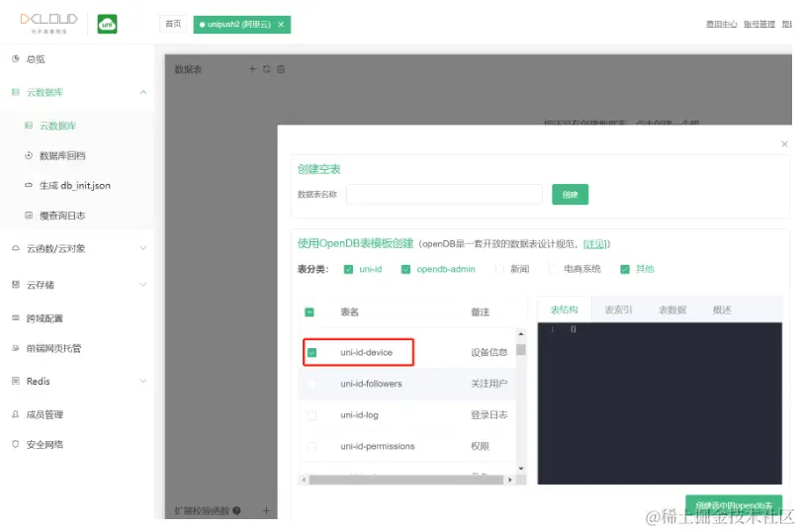Click the 安全网络 shield icon
801x532 pixels.
16,444
